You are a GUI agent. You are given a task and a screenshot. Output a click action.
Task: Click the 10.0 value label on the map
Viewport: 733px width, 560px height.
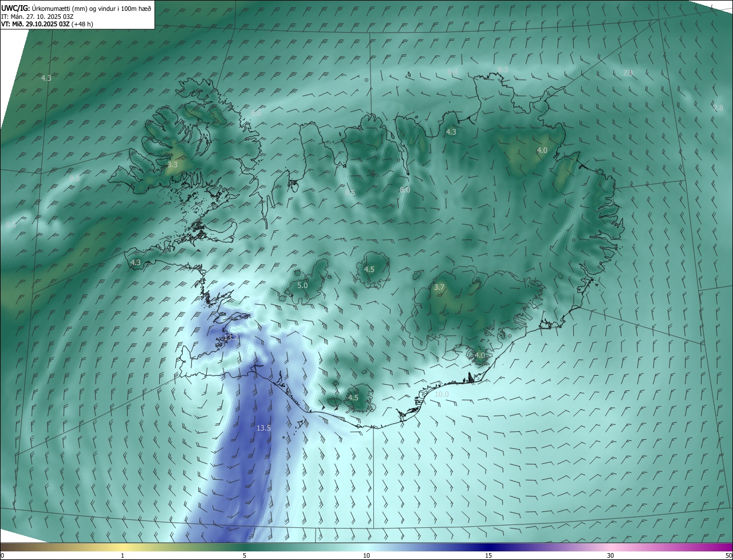click(442, 394)
